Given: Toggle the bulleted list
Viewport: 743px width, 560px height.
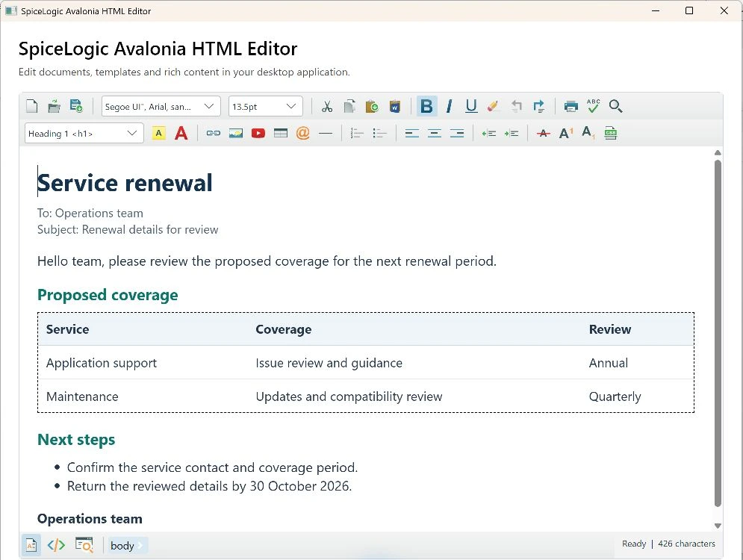Looking at the screenshot, I should coord(379,134).
